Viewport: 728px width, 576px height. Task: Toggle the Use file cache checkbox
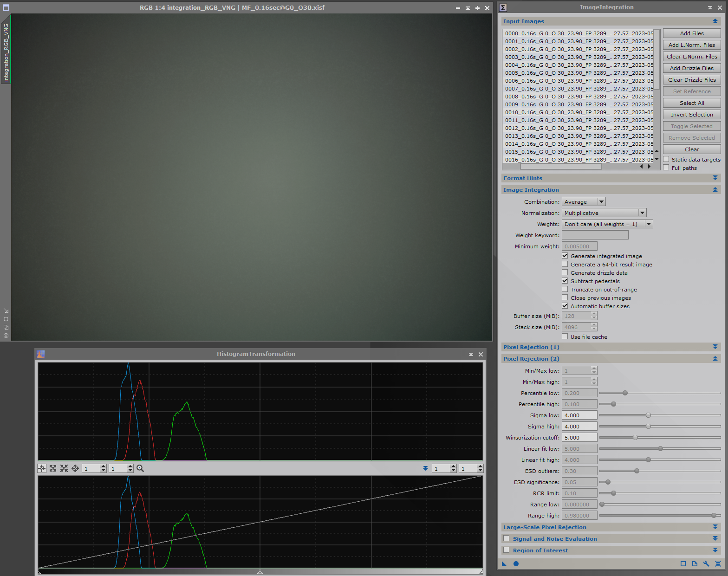pyautogui.click(x=565, y=337)
